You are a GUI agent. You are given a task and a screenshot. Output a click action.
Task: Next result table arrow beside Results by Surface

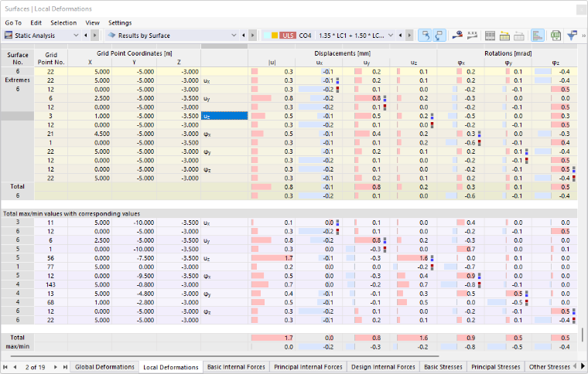pyautogui.click(x=253, y=36)
